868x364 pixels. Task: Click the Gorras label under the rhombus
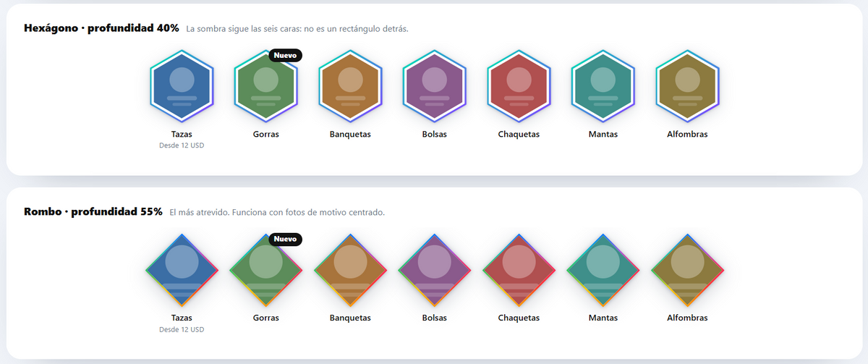tap(265, 318)
